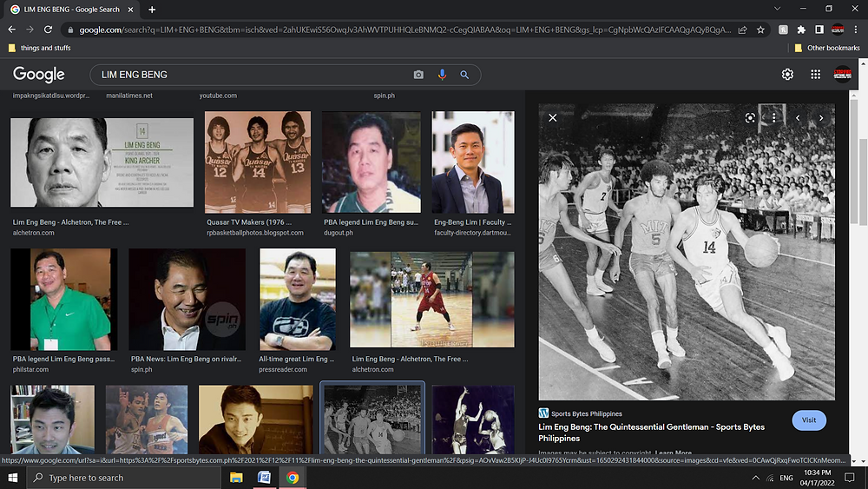The width and height of the screenshot is (868, 489).
Task: Go to the next preview image
Action: 821,117
